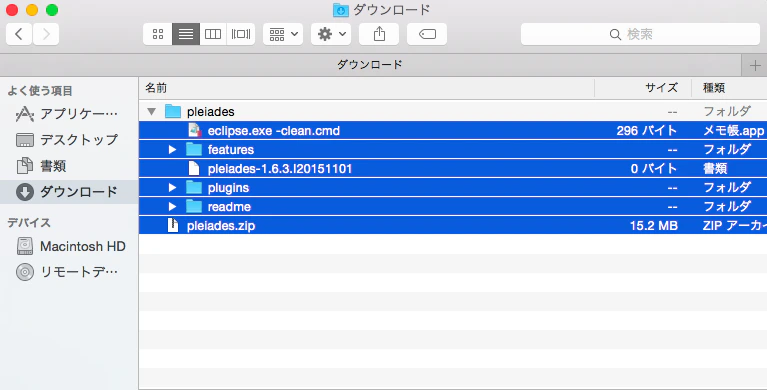Click the 0 バイト size value
Viewport: 767px width, 390px height.
[654, 169]
